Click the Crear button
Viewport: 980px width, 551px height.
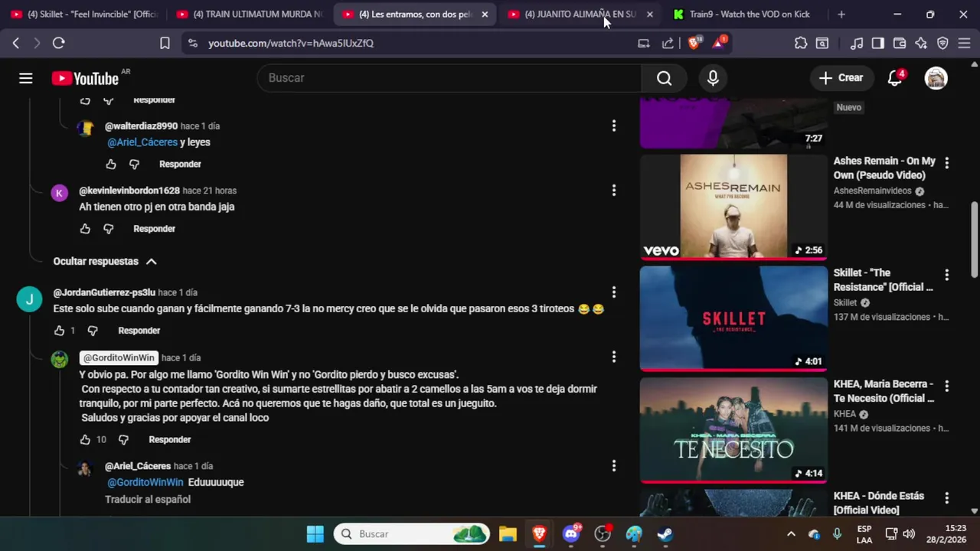pos(841,78)
